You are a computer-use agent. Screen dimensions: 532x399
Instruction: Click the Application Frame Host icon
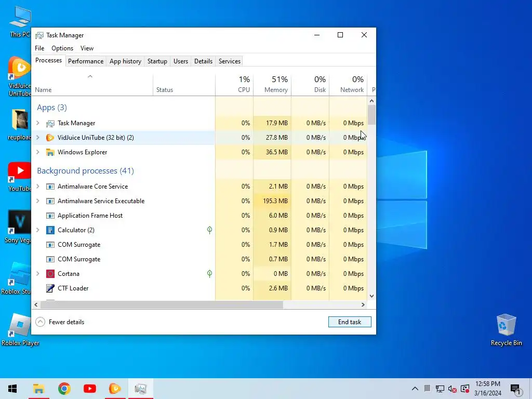pyautogui.click(x=50, y=216)
